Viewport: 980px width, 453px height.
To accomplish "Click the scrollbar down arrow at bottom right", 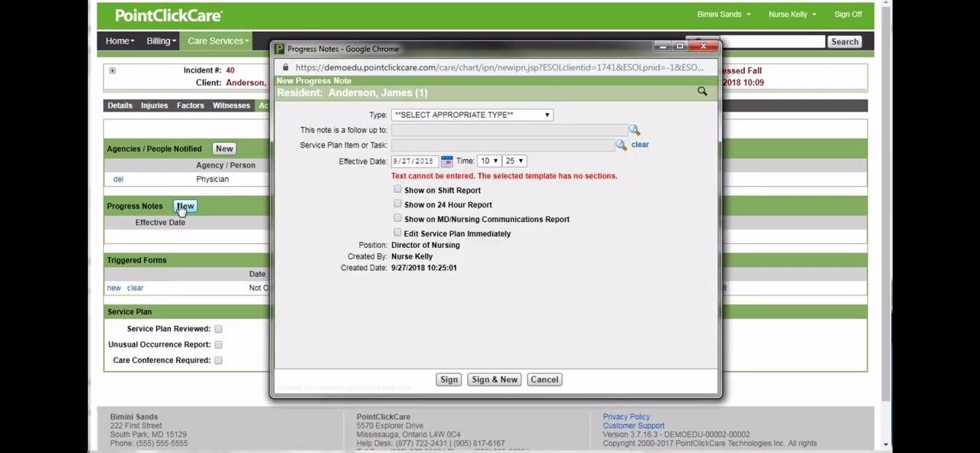I will click(x=886, y=444).
